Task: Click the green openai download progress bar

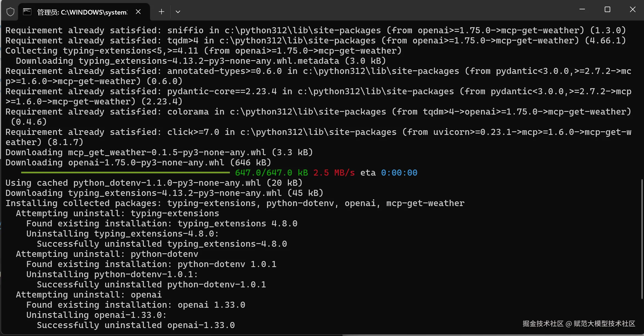Action: point(125,173)
